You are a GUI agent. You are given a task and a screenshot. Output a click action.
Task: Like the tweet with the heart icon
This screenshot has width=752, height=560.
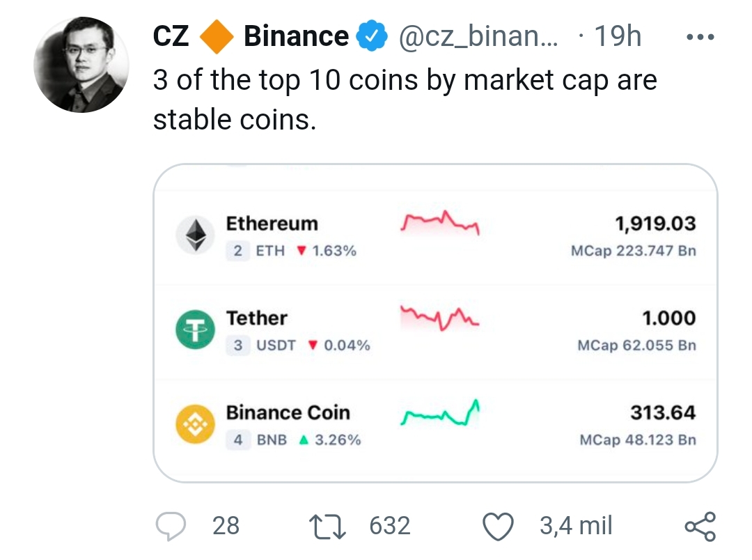(498, 526)
